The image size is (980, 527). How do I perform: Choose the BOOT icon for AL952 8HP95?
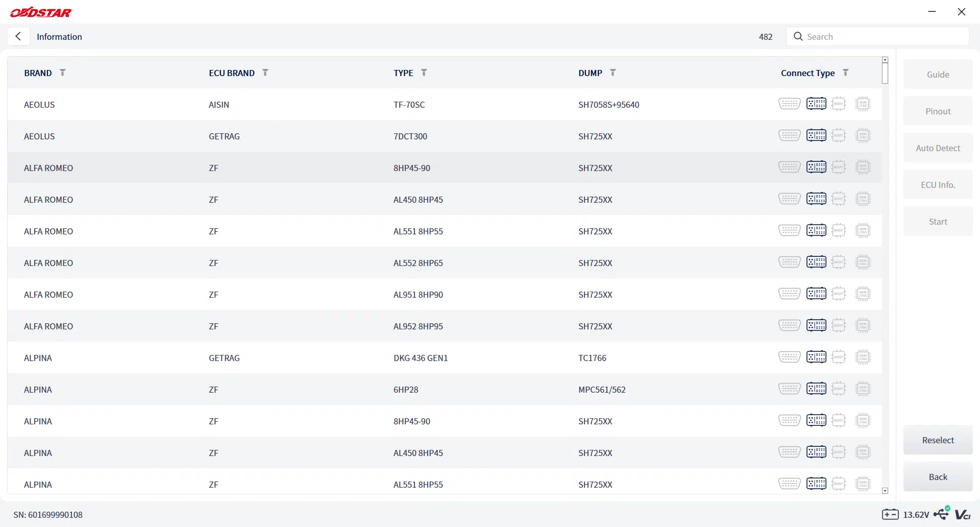pos(839,325)
